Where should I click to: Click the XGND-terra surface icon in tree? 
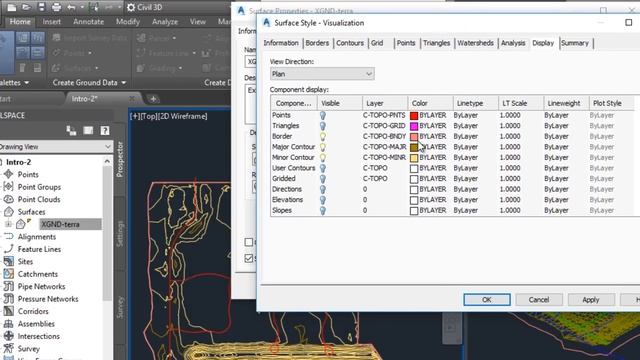click(21, 224)
